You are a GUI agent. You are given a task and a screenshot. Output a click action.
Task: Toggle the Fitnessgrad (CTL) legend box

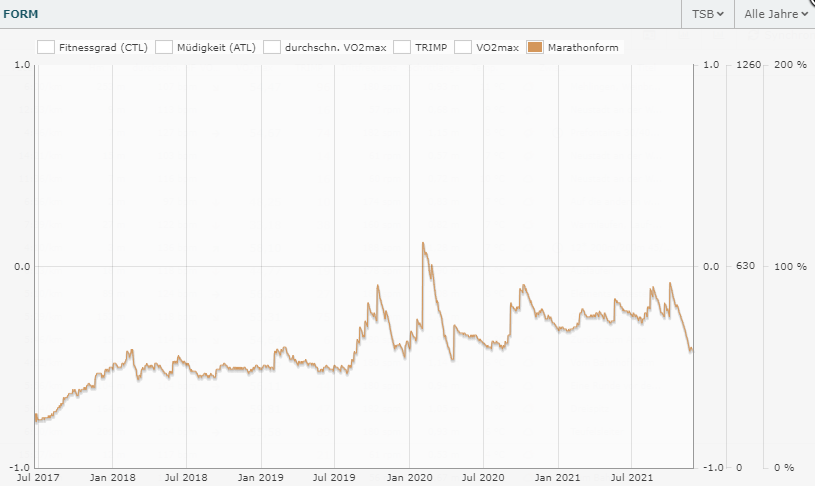(x=45, y=47)
